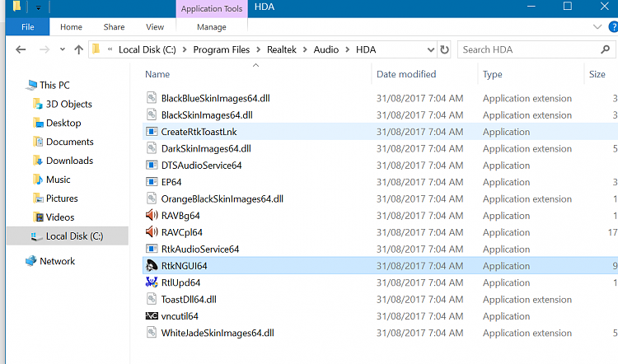The height and width of the screenshot is (364, 618).
Task: Click the folder icon in title bar
Action: (16, 7)
